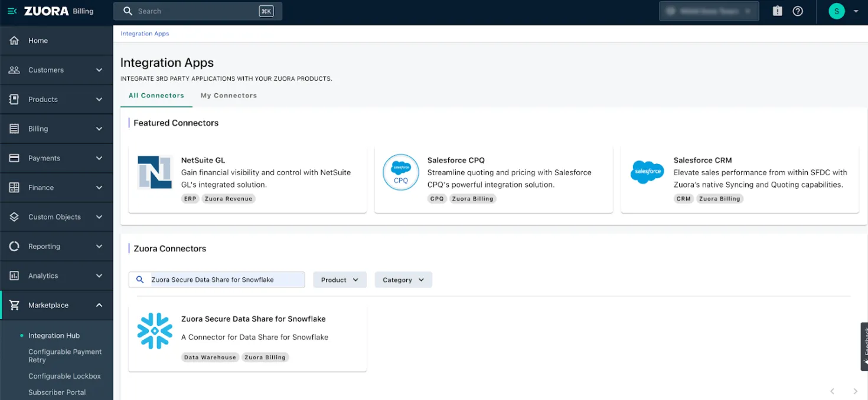Click the Payments card icon
The image size is (868, 400).
pyautogui.click(x=14, y=158)
